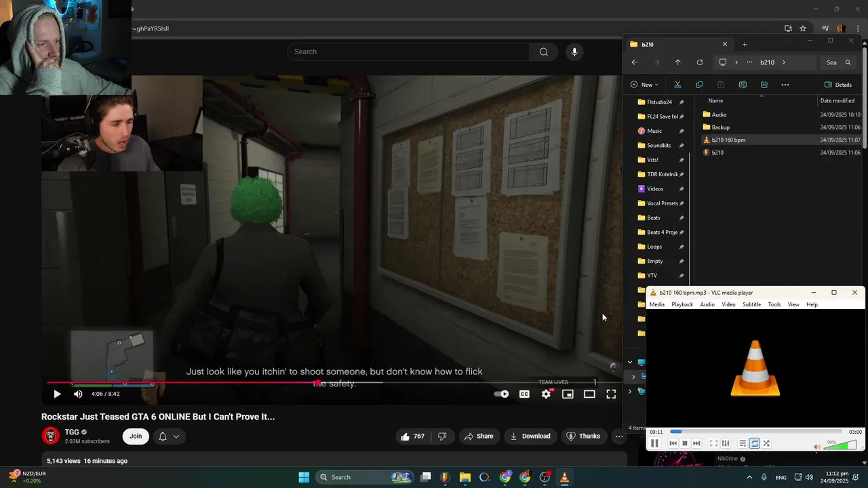Open VLC Tools menu
868x488 pixels.
(774, 305)
